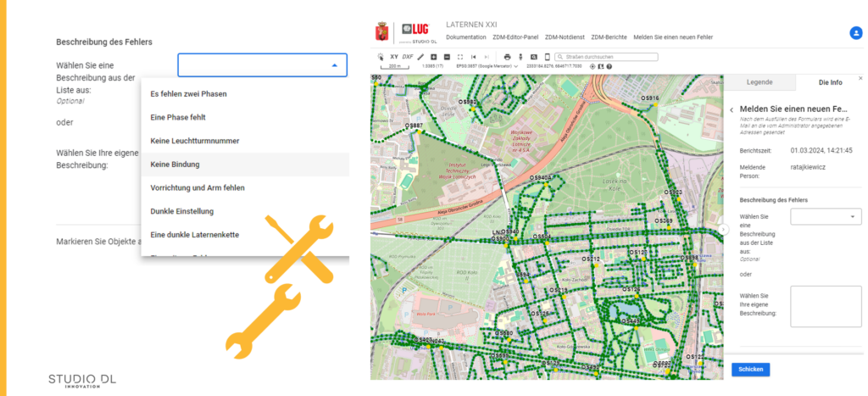Switch to the Legende tab
Screen dimensions: 868x396
(759, 82)
